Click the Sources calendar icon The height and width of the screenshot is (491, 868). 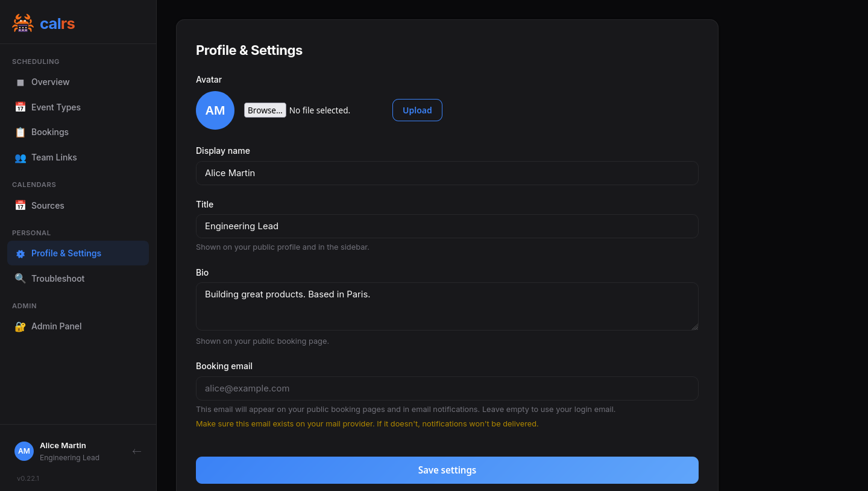pos(20,205)
